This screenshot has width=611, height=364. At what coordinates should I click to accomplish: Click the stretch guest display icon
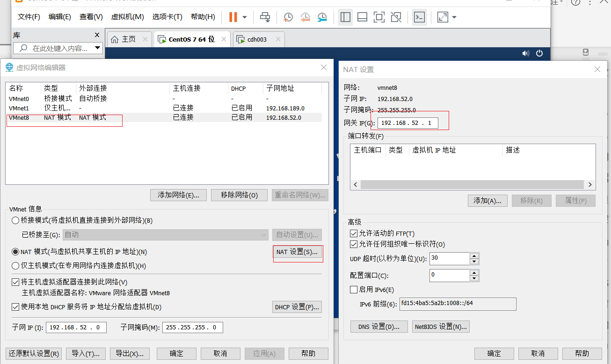pyautogui.click(x=443, y=17)
